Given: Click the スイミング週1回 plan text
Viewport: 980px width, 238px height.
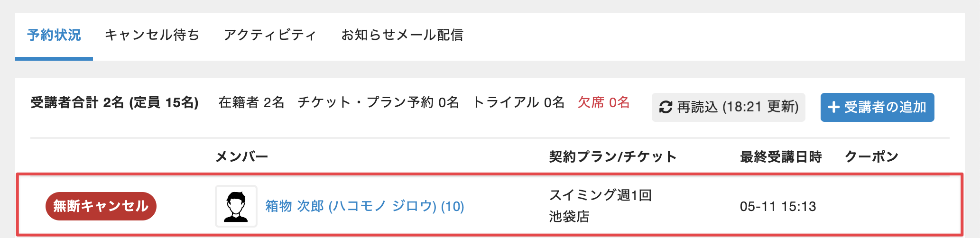Looking at the screenshot, I should click(x=601, y=195).
